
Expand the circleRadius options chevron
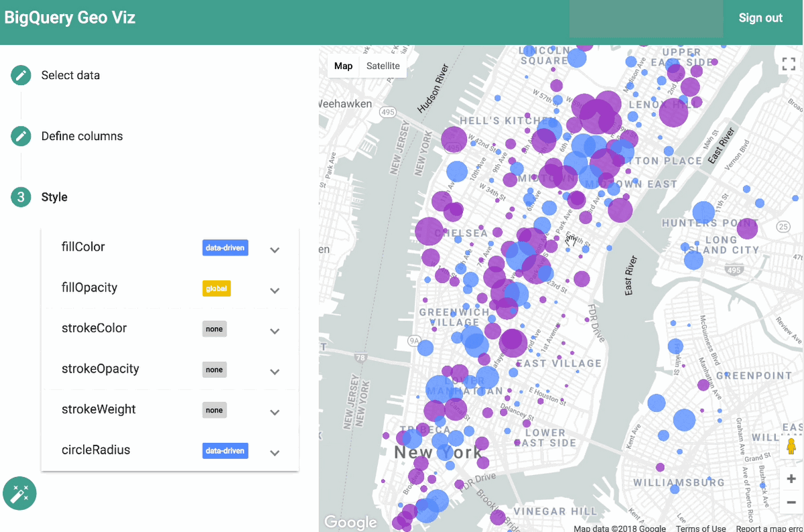click(275, 452)
